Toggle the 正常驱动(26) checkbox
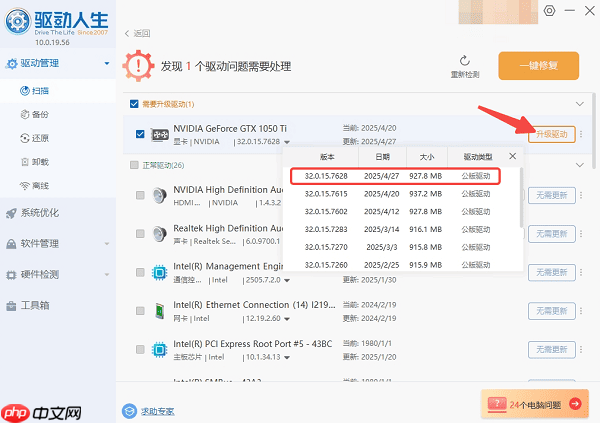The image size is (600, 423). pyautogui.click(x=134, y=165)
